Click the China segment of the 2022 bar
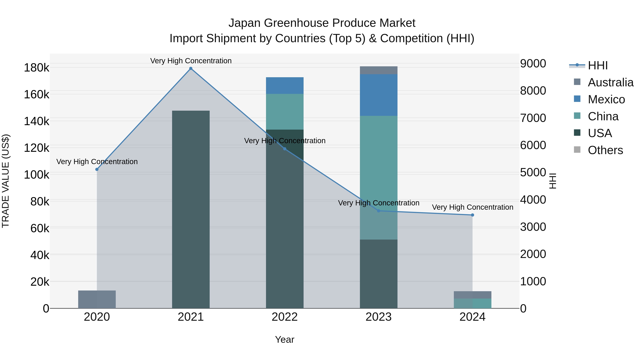The width and height of the screenshot is (644, 362). coord(284,112)
